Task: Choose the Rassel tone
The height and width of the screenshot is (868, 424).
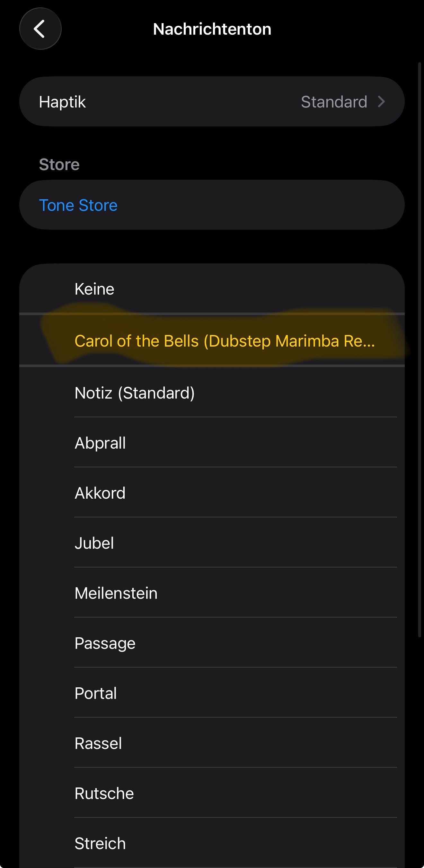Action: coord(98,743)
